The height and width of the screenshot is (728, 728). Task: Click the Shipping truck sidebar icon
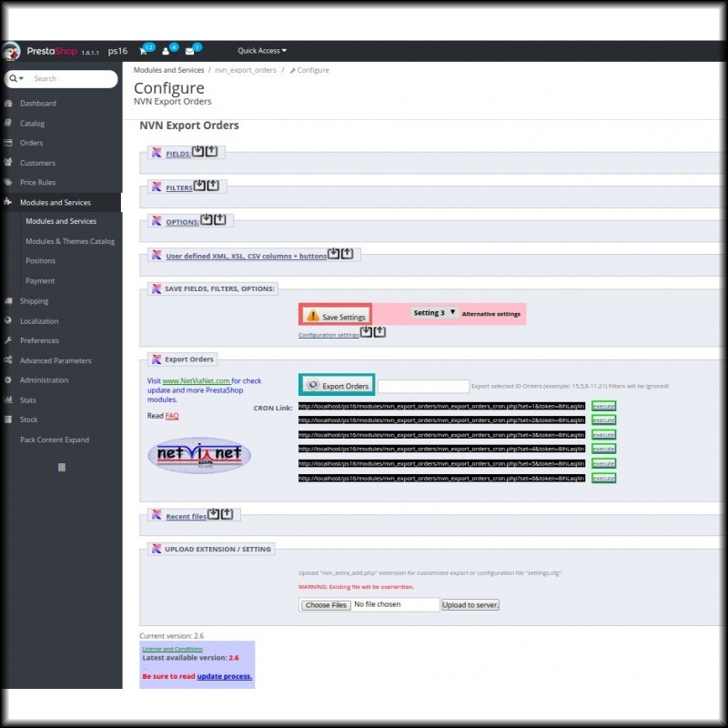pyautogui.click(x=8, y=301)
